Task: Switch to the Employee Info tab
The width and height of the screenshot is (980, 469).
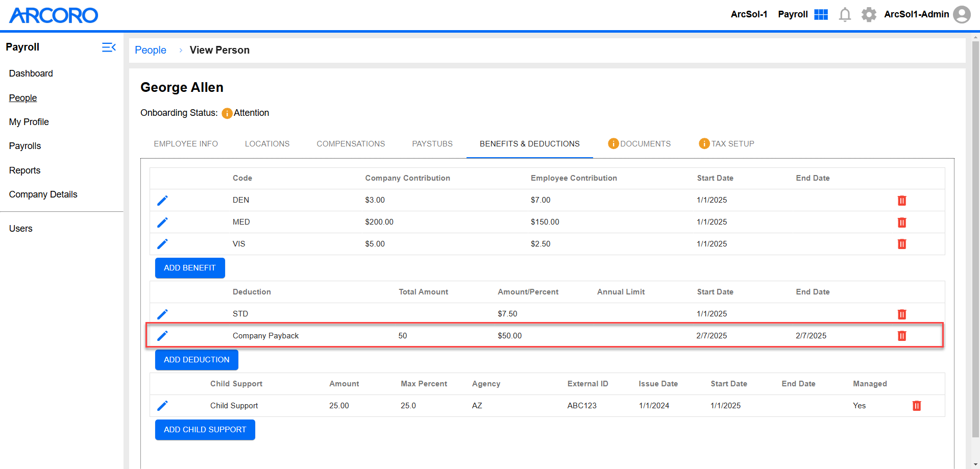Action: click(186, 144)
